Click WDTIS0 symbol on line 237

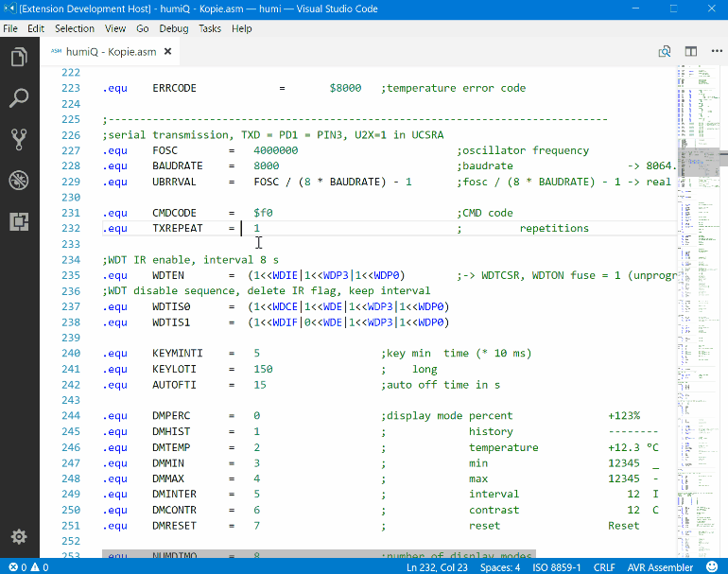[x=171, y=306]
